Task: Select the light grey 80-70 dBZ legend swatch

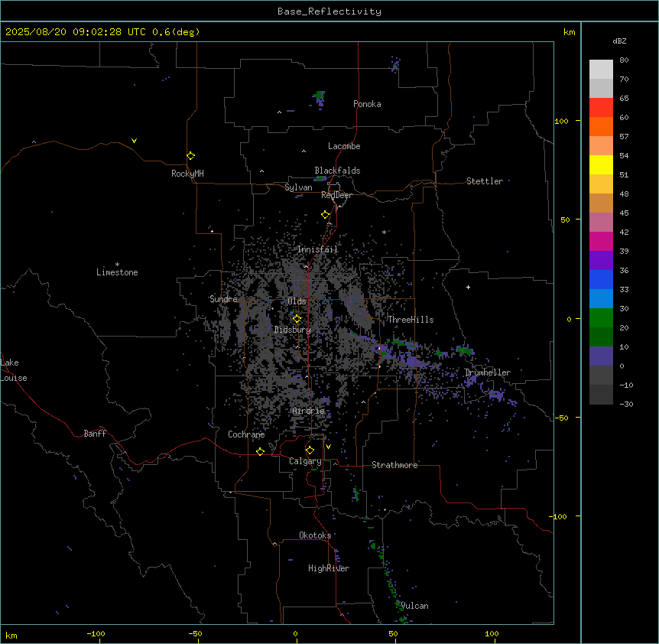Action: [x=601, y=70]
